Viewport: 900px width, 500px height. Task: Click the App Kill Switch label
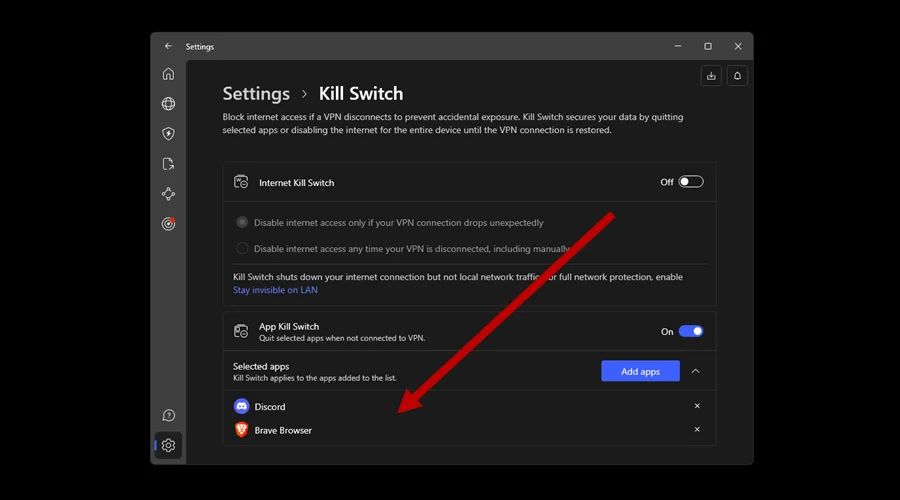289,326
